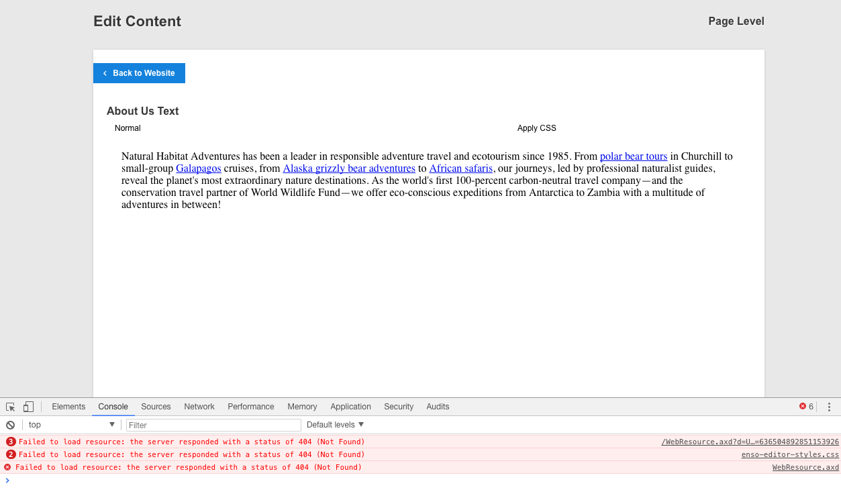This screenshot has width=841, height=504.
Task: Click error icon on WebResource.axd row
Action: coord(7,467)
